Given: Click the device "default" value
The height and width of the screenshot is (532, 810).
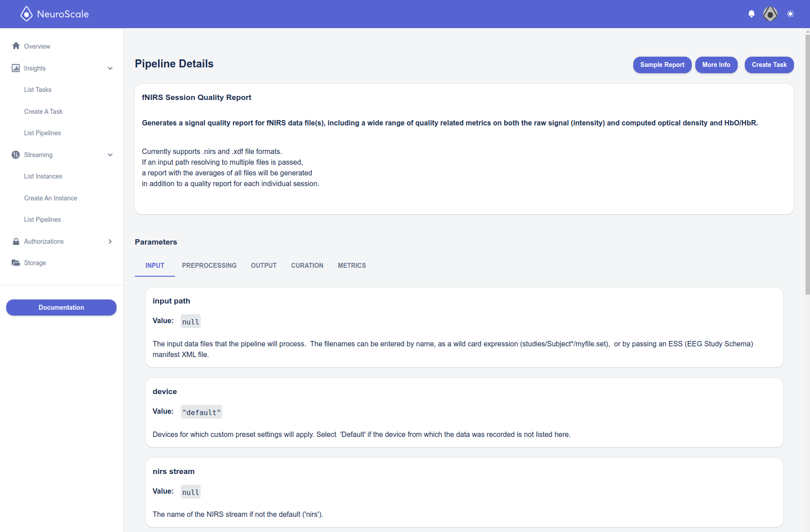Looking at the screenshot, I should pos(201,412).
